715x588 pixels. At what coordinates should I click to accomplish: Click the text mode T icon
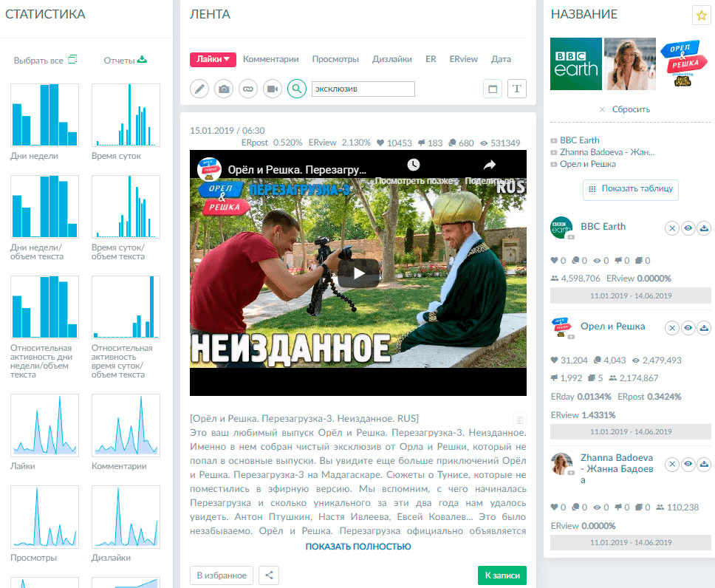pyautogui.click(x=517, y=89)
